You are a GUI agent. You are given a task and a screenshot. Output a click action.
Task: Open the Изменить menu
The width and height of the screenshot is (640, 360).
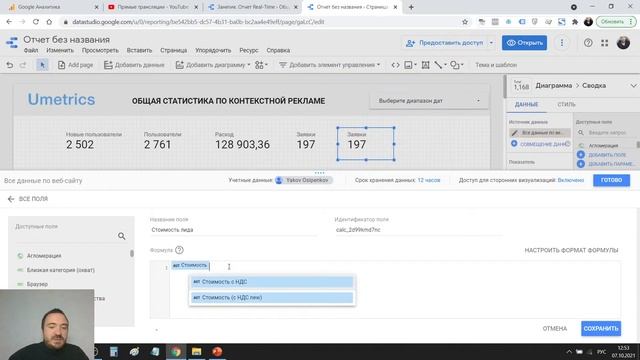point(60,50)
